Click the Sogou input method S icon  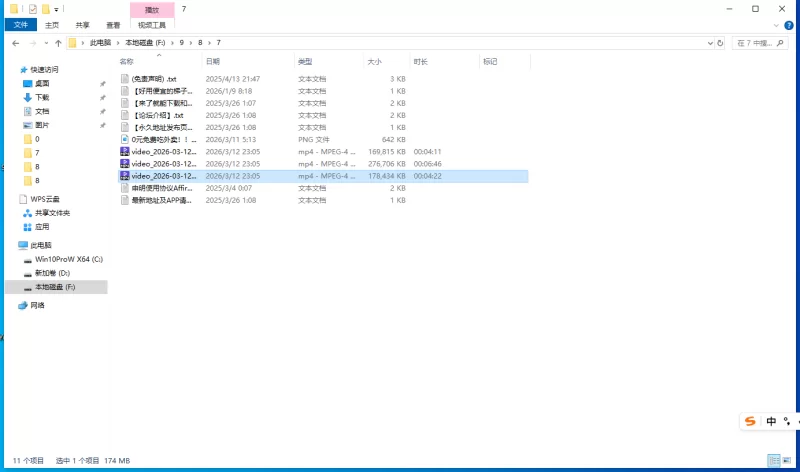tap(750, 421)
